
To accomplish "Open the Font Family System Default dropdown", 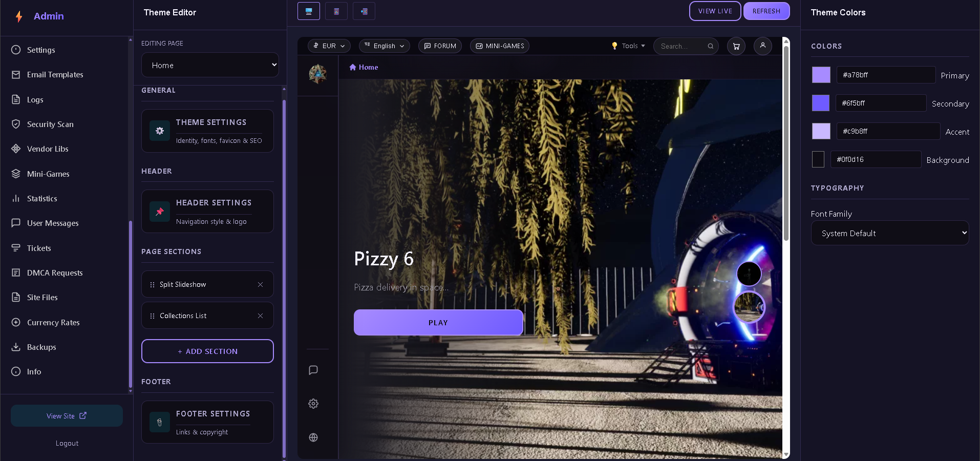I will (x=890, y=233).
